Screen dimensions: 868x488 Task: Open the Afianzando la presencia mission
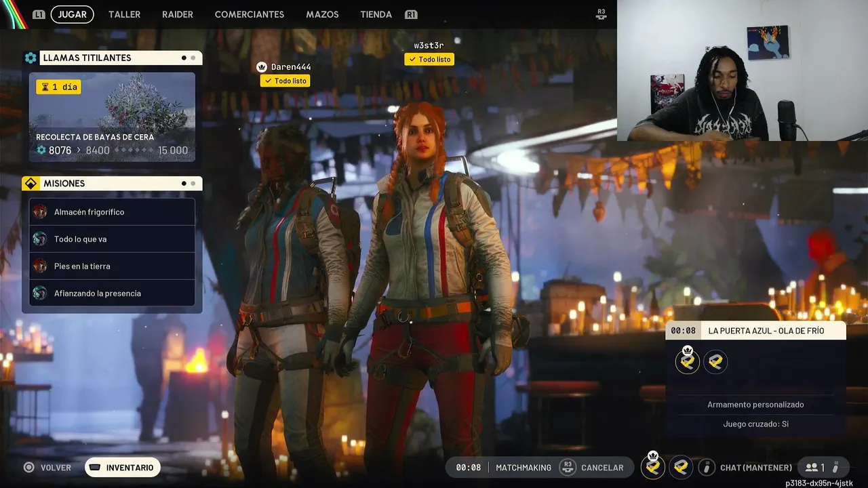[x=112, y=293]
